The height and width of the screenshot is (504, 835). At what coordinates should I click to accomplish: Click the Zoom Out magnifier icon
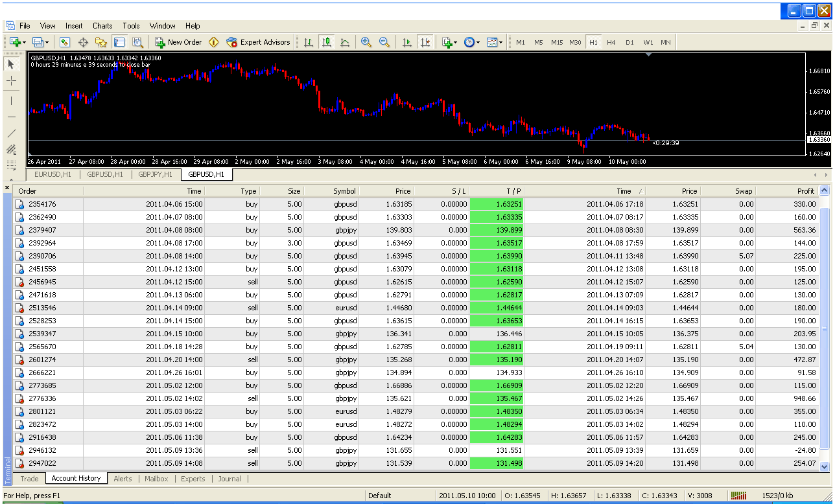point(384,42)
